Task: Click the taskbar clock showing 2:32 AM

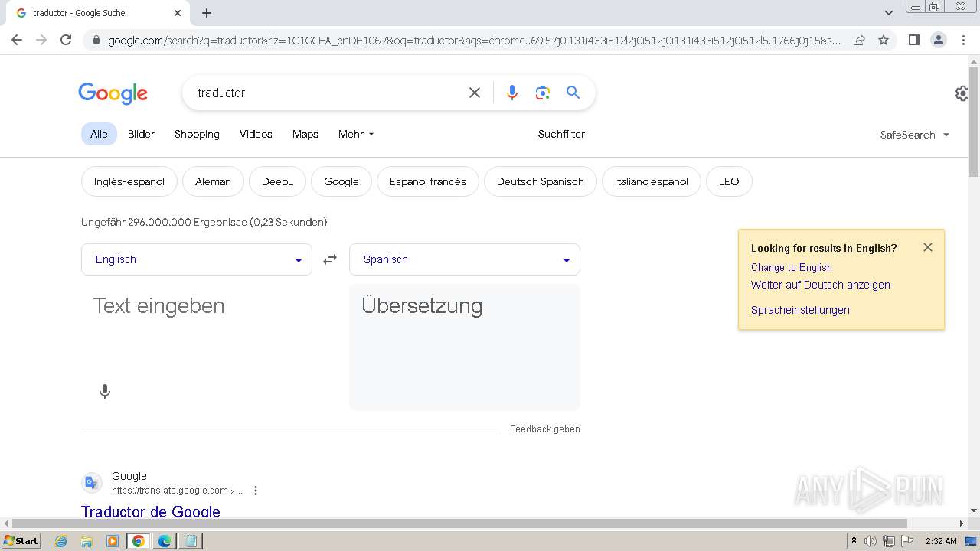Action: tap(941, 541)
